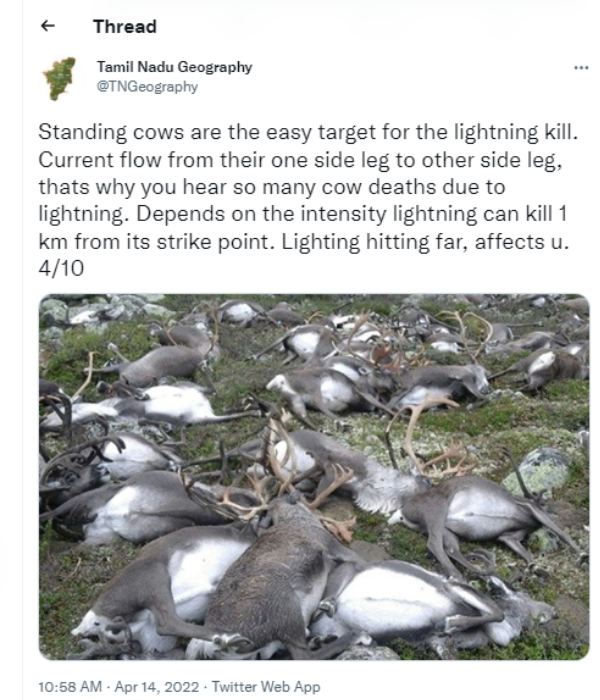Viewport: 600px width, 700px height.
Task: Click the @TNGeography handle
Action: (x=147, y=86)
